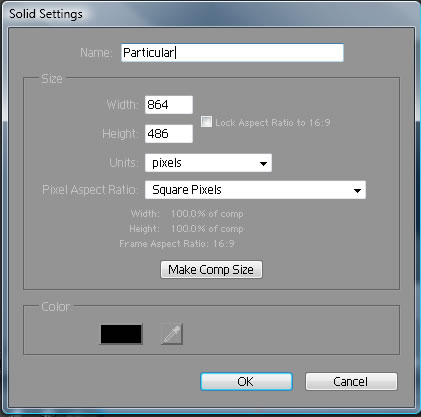Click the 'Pixel Aspect Ratio' label
Image resolution: width=421 pixels, height=417 pixels.
point(89,190)
